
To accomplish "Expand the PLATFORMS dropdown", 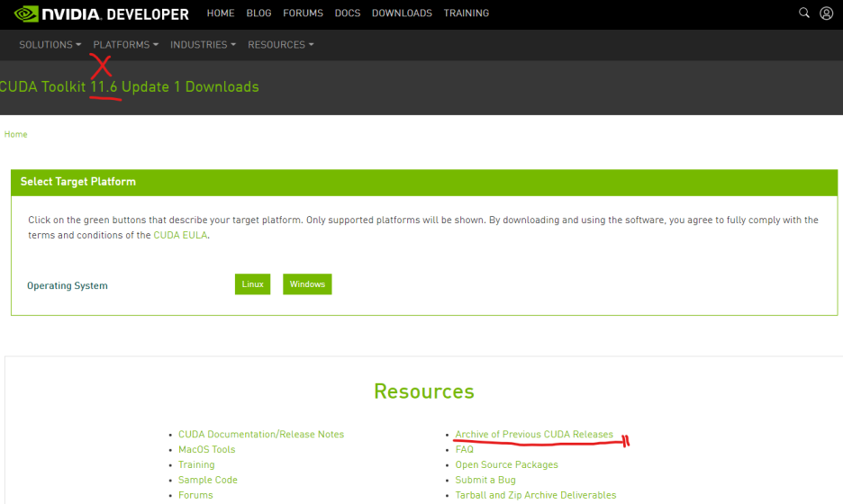I will tap(126, 45).
